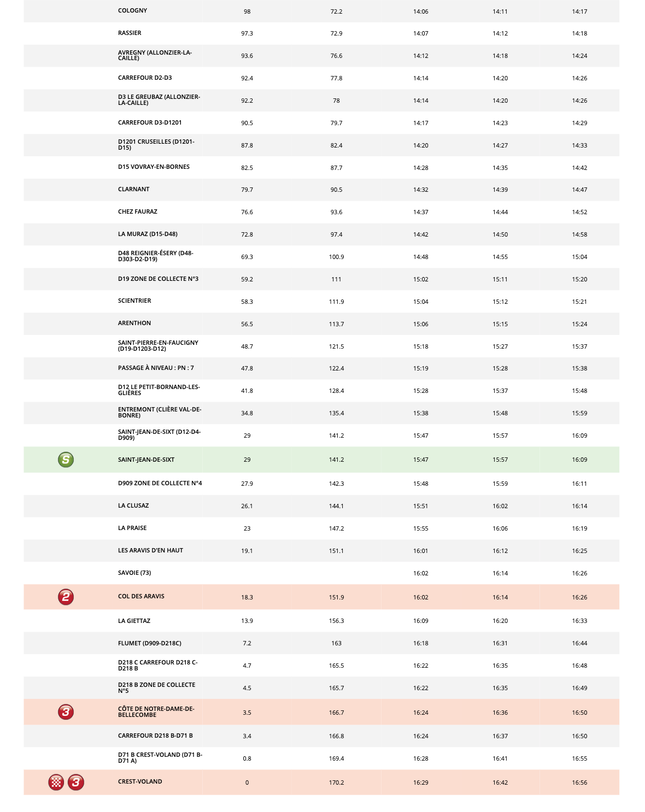The height and width of the screenshot is (812, 645).
Task: Click the 170.2 km value for Crest-Voland
Action: (336, 782)
